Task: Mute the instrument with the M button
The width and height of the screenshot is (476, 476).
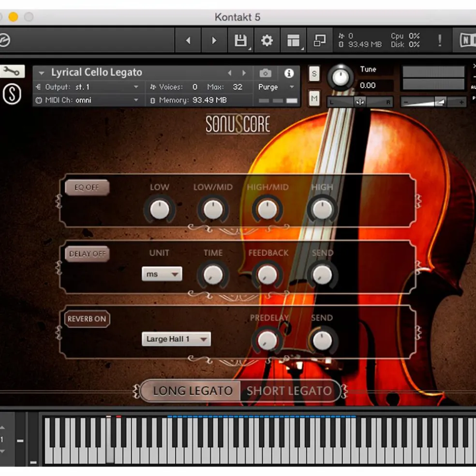Action: 314,98
